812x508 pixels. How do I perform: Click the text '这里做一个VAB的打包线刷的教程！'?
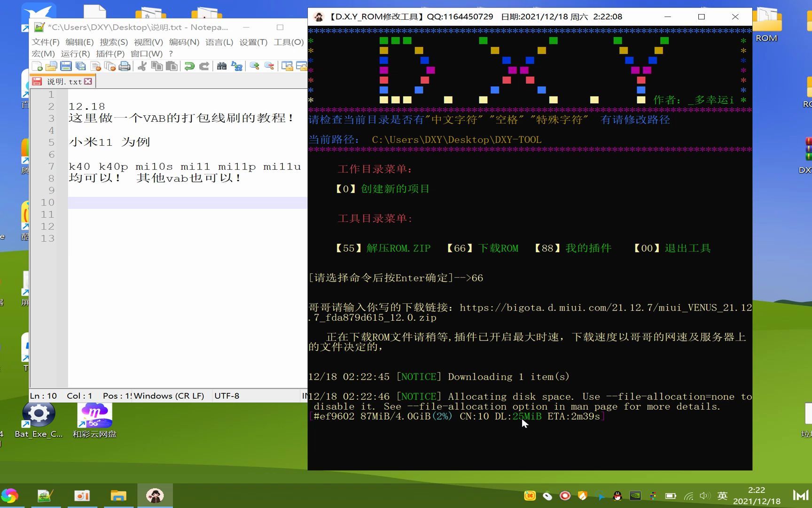point(181,118)
